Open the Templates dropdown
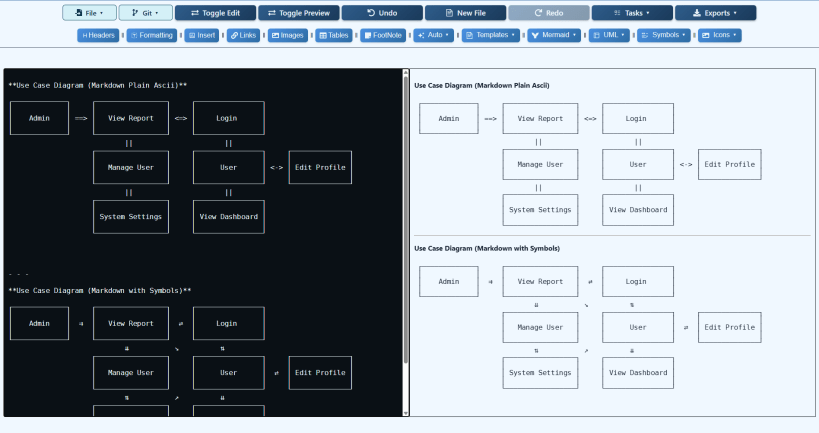This screenshot has height=433, width=819. [x=490, y=35]
